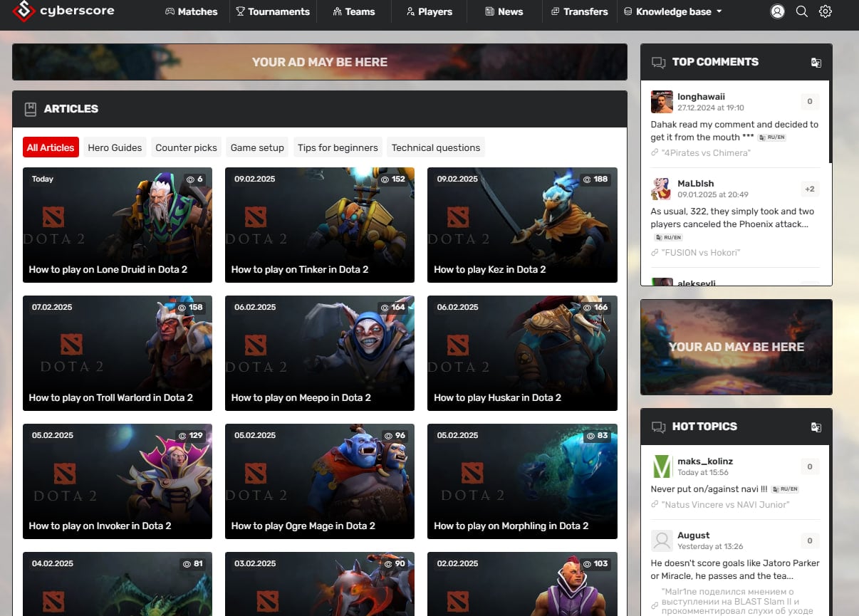Screen dimensions: 859x616
Task: Click the RU/EN badge on longhawaii's comment
Action: click(771, 137)
